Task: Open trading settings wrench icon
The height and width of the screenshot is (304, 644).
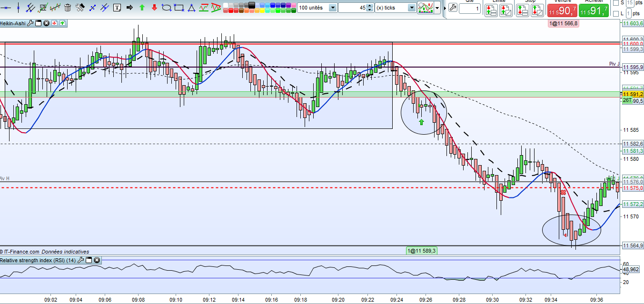Action: (453, 8)
